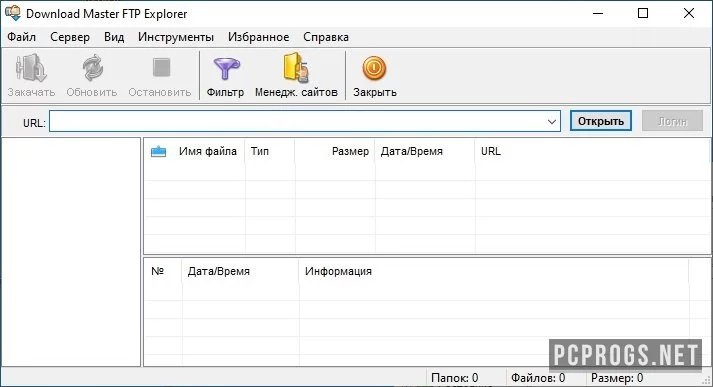This screenshot has width=713, height=387.
Task: Open the Справка menu
Action: pyautogui.click(x=326, y=37)
